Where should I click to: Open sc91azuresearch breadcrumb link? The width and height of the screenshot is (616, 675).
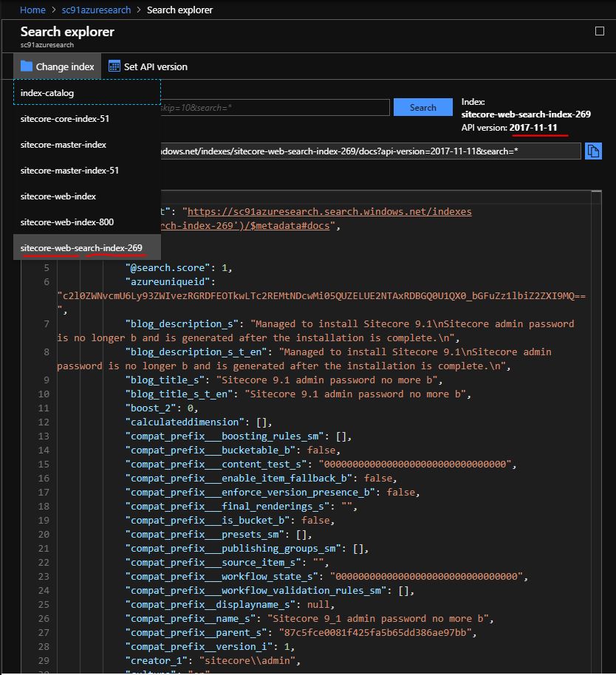point(96,10)
